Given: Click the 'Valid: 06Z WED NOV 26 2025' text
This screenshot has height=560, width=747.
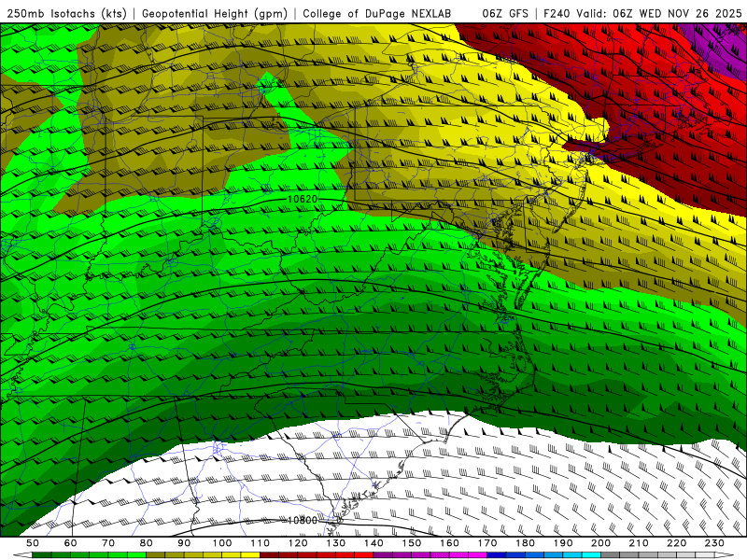Looking at the screenshot, I should point(659,14).
